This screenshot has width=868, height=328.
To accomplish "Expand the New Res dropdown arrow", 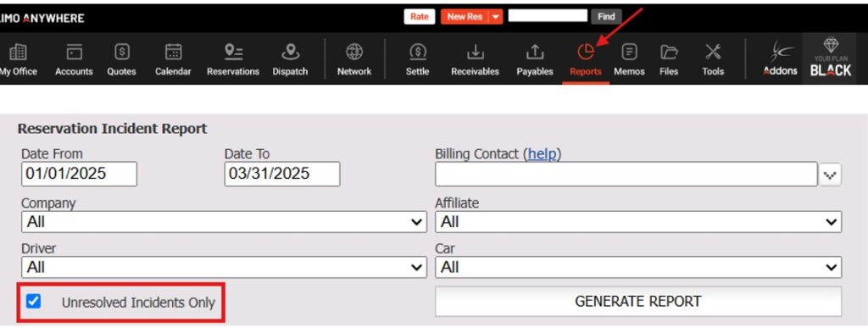I will 495,17.
